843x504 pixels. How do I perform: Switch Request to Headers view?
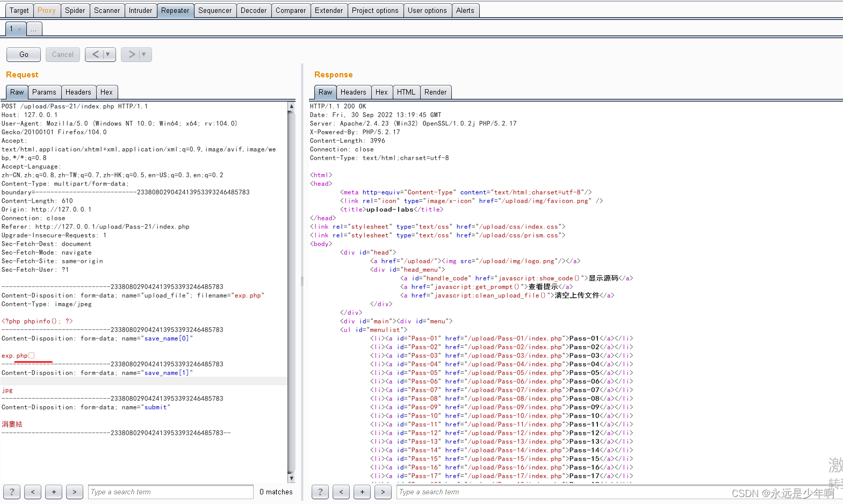(78, 92)
